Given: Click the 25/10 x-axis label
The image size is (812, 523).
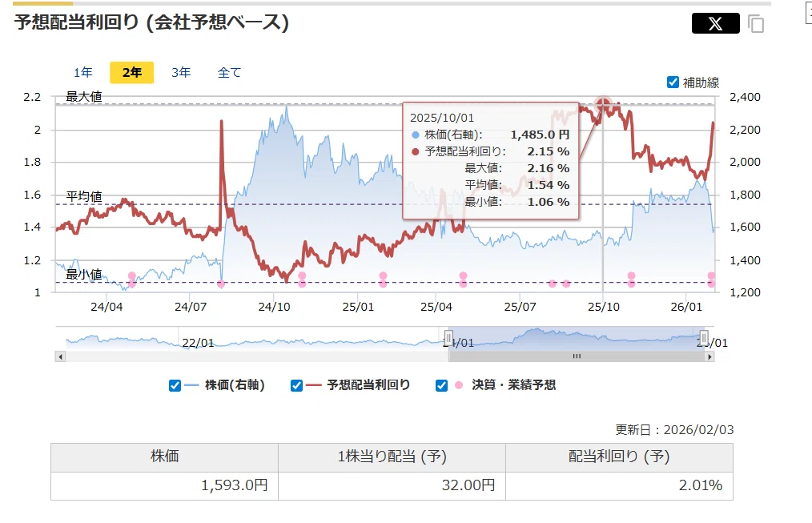Looking at the screenshot, I should [x=603, y=307].
